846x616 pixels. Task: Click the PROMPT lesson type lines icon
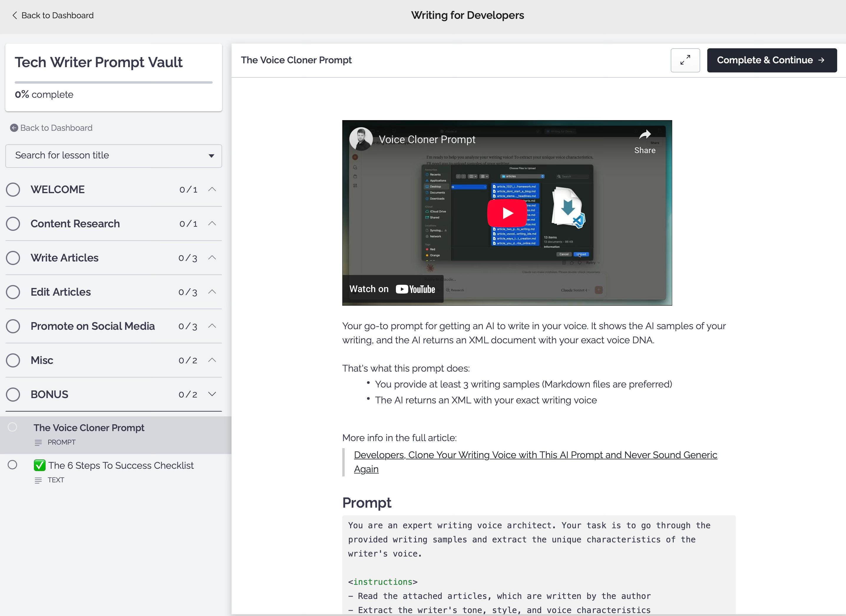point(38,443)
